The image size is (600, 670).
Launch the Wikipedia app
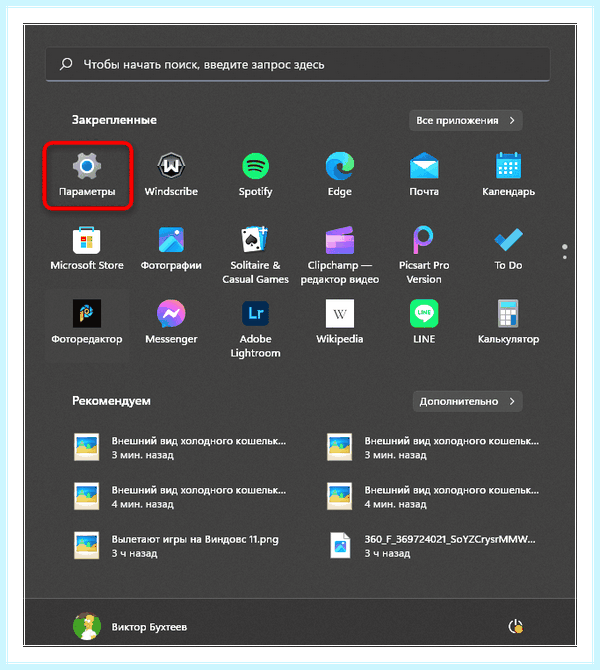click(x=340, y=323)
